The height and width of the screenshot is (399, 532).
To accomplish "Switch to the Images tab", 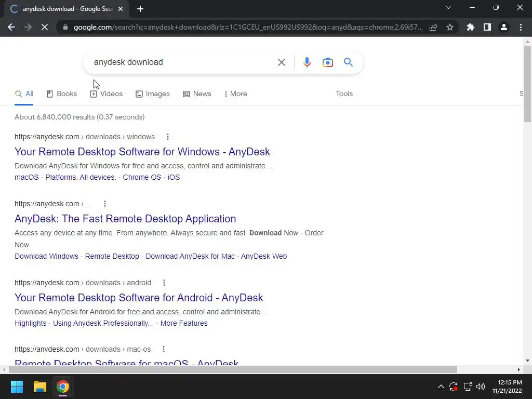I will click(152, 94).
